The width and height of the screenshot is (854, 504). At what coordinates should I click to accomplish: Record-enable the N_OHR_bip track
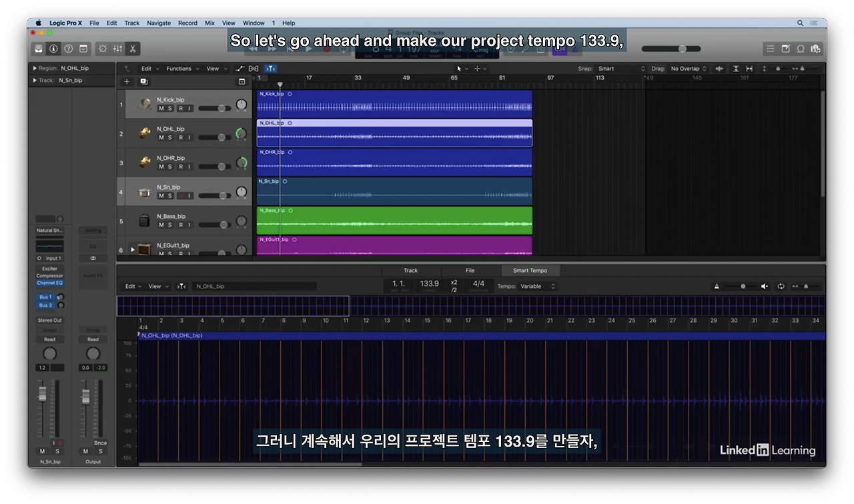pos(180,167)
